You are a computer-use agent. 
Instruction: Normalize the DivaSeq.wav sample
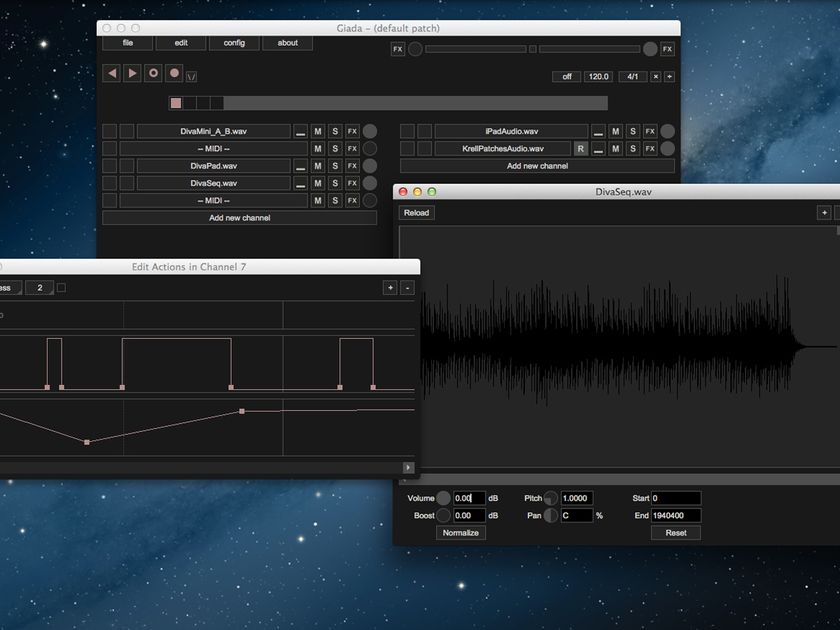tap(460, 532)
